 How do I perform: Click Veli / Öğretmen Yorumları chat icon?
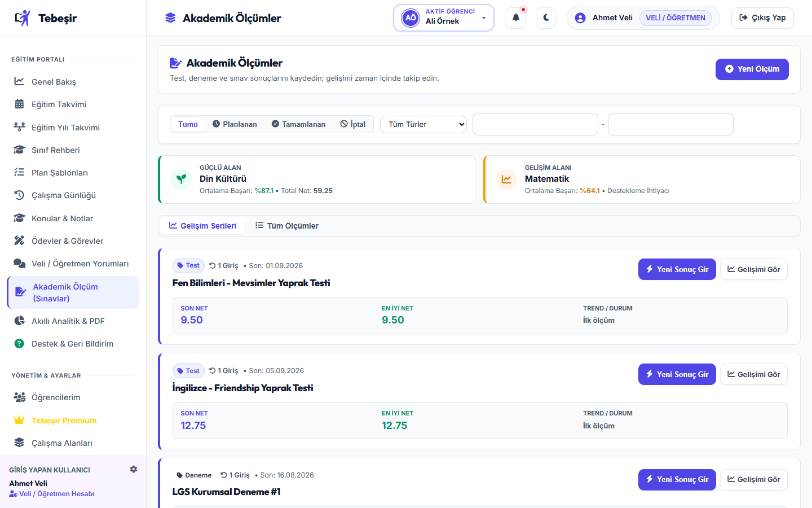click(19, 263)
